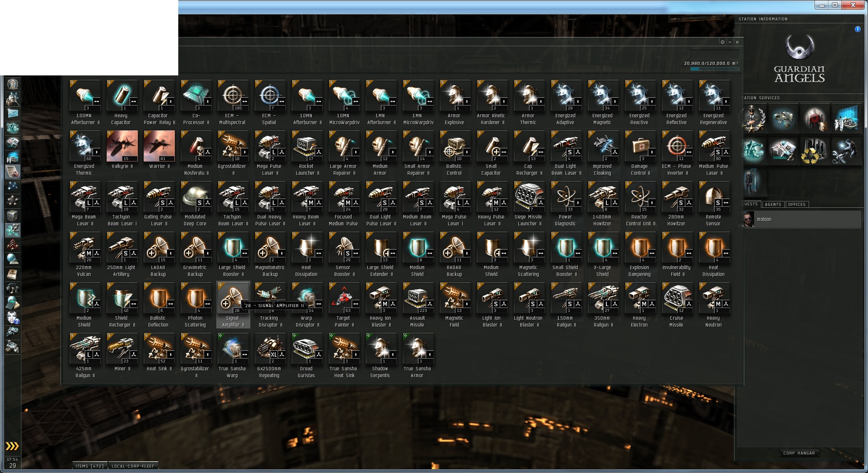868x473 pixels.
Task: Select the Medium Nosferatu II module
Action: [x=195, y=153]
